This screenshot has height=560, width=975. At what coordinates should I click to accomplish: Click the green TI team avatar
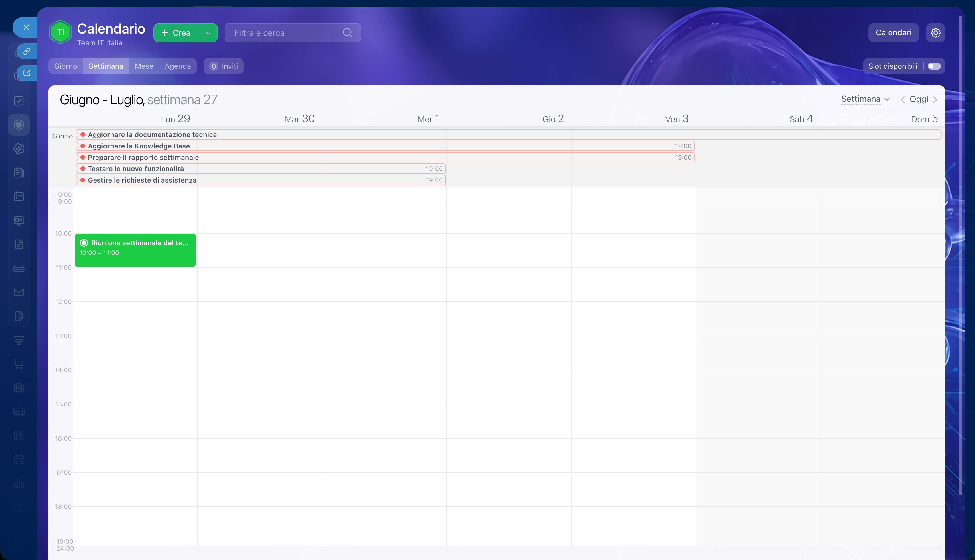(x=60, y=32)
